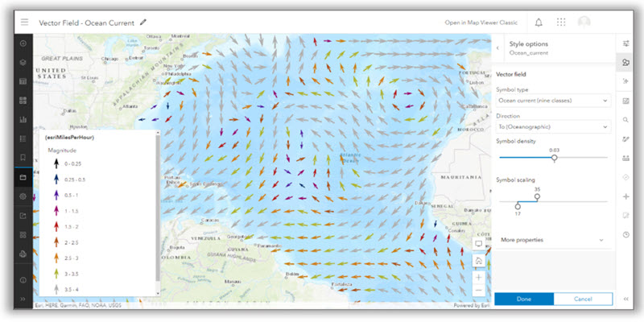
Task: Open the Basemap gallery
Action: point(23,101)
